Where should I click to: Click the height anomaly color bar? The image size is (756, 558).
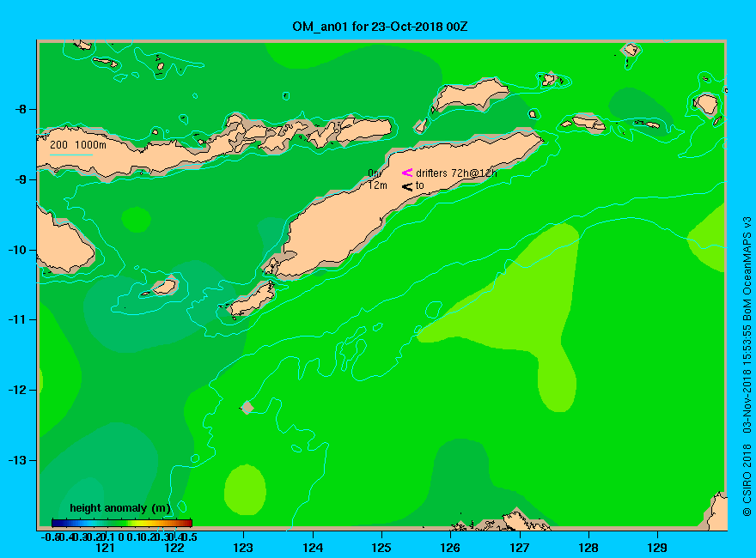(x=122, y=523)
